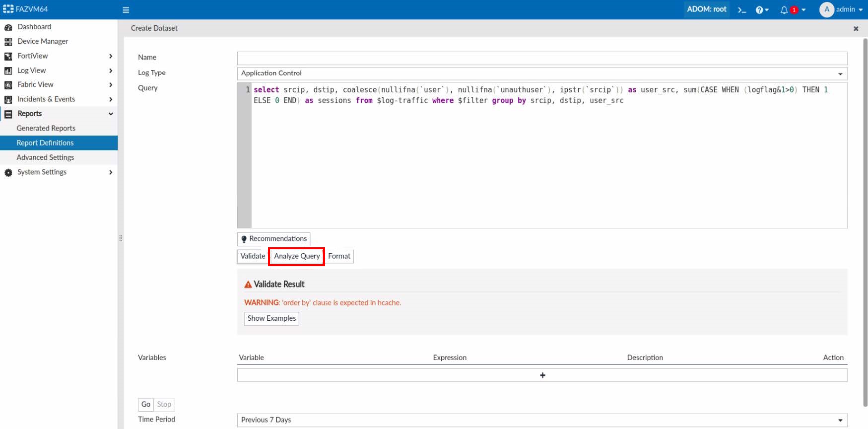Open the CLI console icon
Image resolution: width=868 pixels, height=429 pixels.
tap(742, 10)
